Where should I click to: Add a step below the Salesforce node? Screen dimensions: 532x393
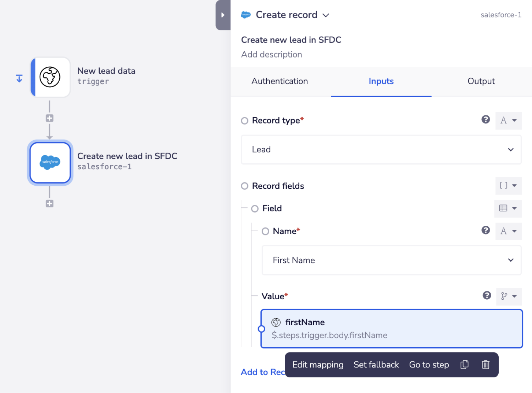coord(50,203)
